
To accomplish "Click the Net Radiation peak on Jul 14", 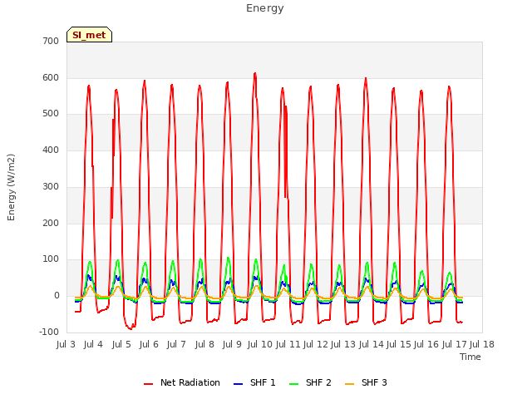I will point(366,78).
